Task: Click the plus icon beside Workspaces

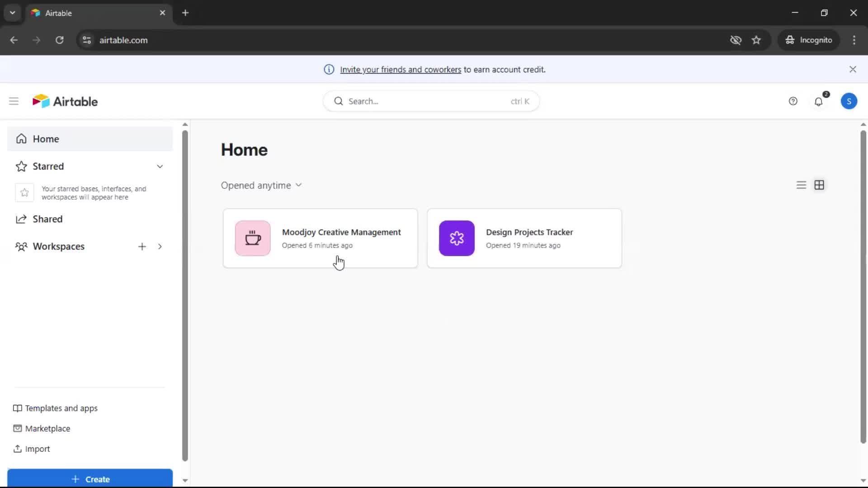Action: [x=142, y=246]
